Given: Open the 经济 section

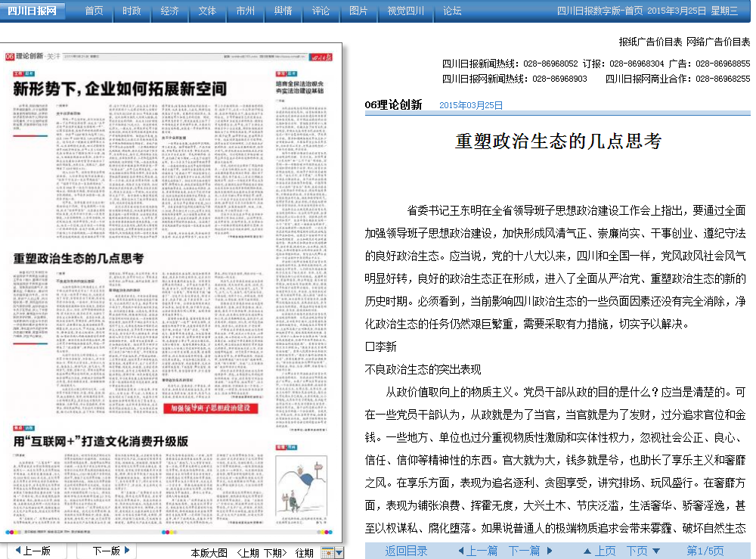Looking at the screenshot, I should tap(169, 11).
